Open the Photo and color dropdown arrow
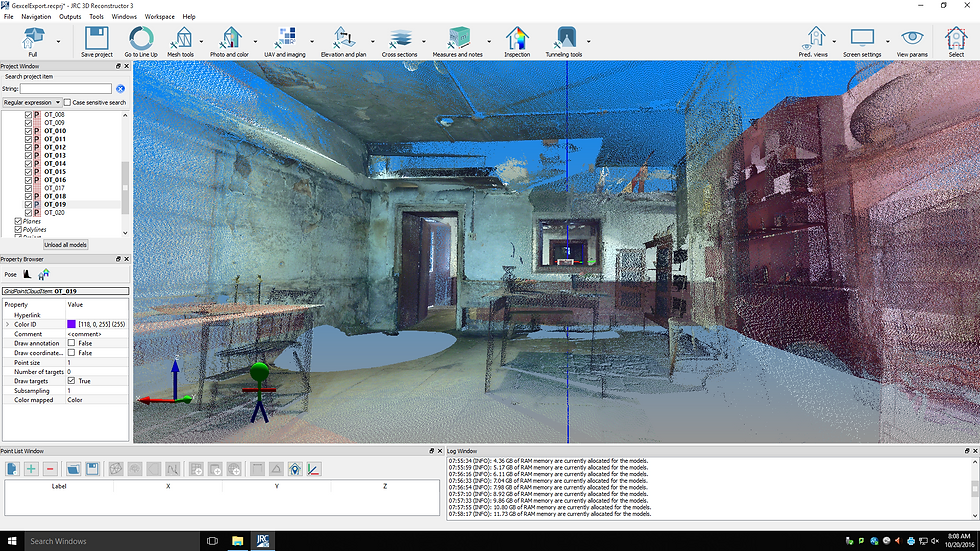The width and height of the screenshot is (980, 551). point(255,42)
